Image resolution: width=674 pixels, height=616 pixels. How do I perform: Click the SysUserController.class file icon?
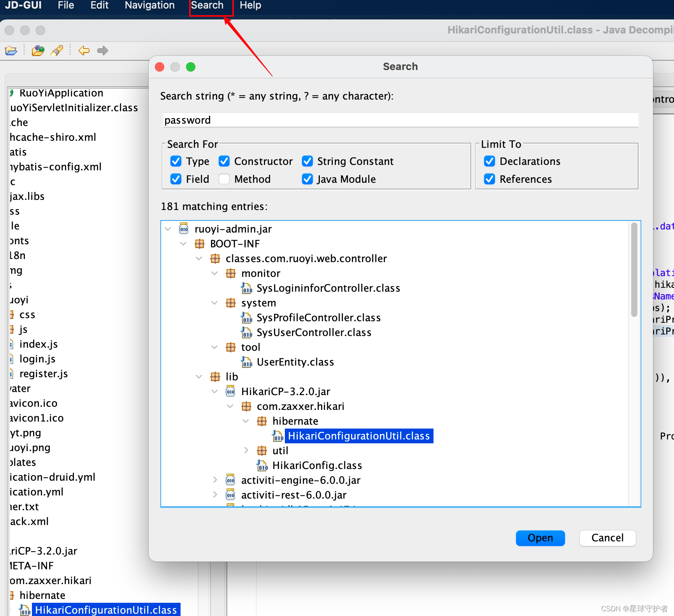coord(246,332)
